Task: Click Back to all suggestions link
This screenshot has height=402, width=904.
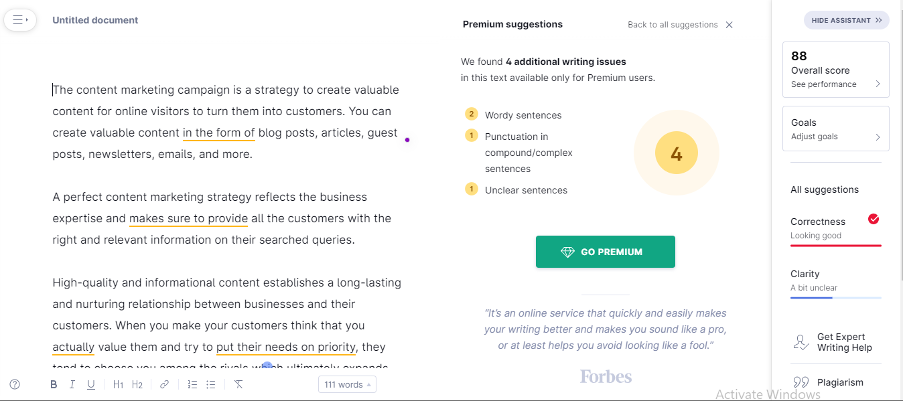Action: (x=672, y=25)
